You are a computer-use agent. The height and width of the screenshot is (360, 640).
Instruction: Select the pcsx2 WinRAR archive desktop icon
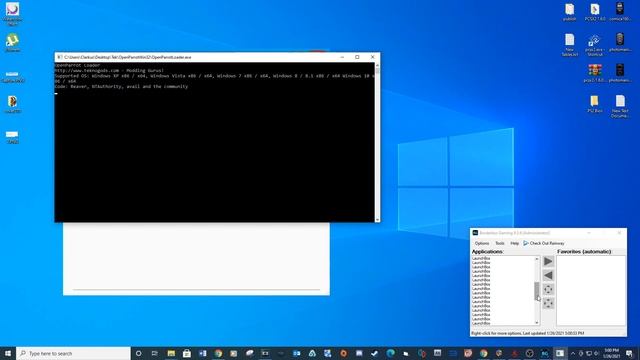tap(595, 73)
